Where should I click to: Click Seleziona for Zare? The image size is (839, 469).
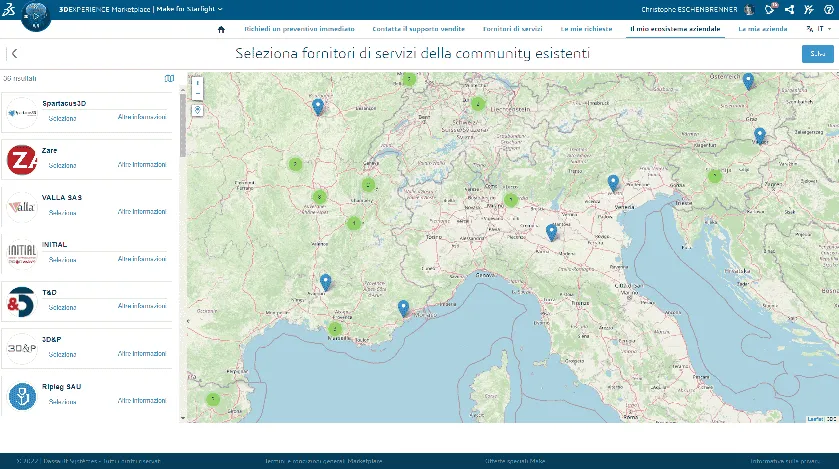[62, 166]
